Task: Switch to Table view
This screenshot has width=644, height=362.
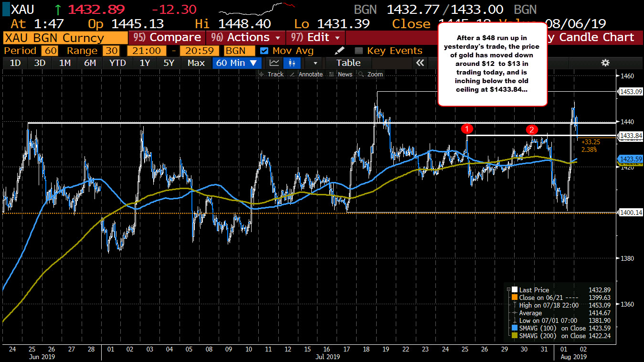Action: tap(348, 63)
